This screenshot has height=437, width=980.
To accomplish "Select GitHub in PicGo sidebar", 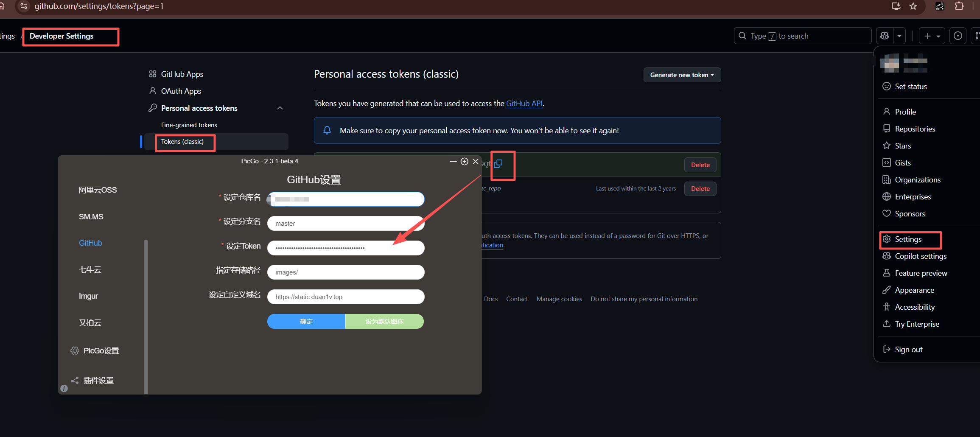I will coord(90,243).
